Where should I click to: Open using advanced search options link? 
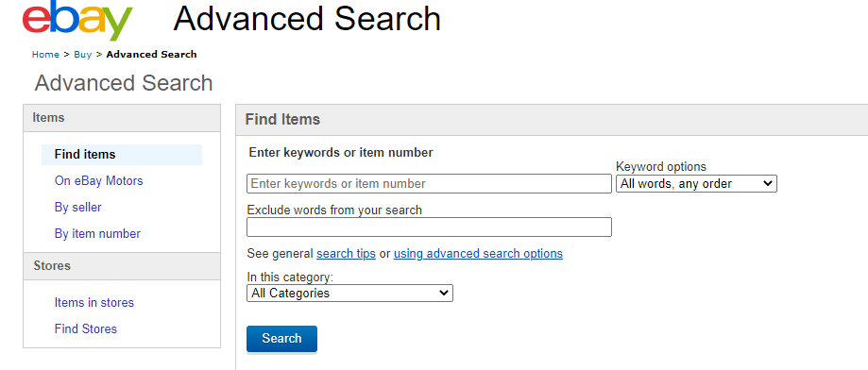tap(478, 253)
